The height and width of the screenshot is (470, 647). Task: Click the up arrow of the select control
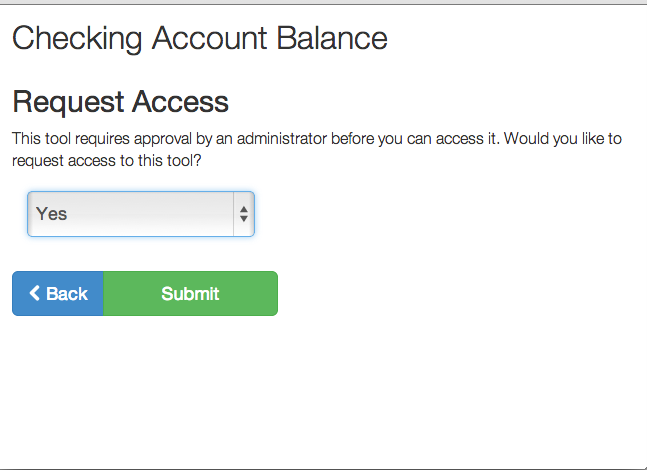243,208
